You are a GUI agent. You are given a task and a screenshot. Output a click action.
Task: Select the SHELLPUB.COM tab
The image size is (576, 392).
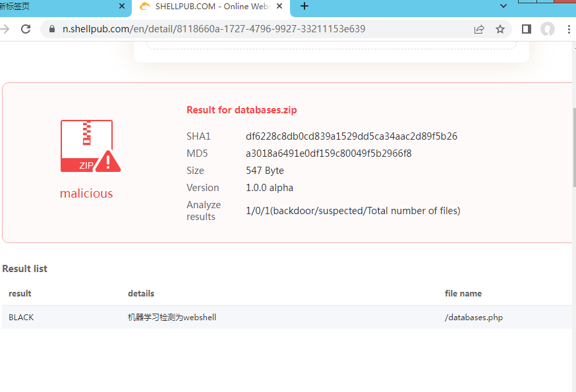204,7
